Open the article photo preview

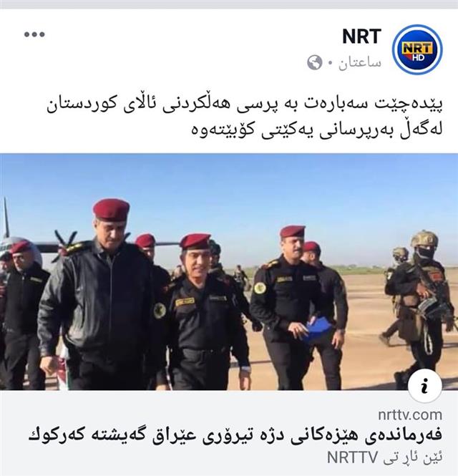229,272
